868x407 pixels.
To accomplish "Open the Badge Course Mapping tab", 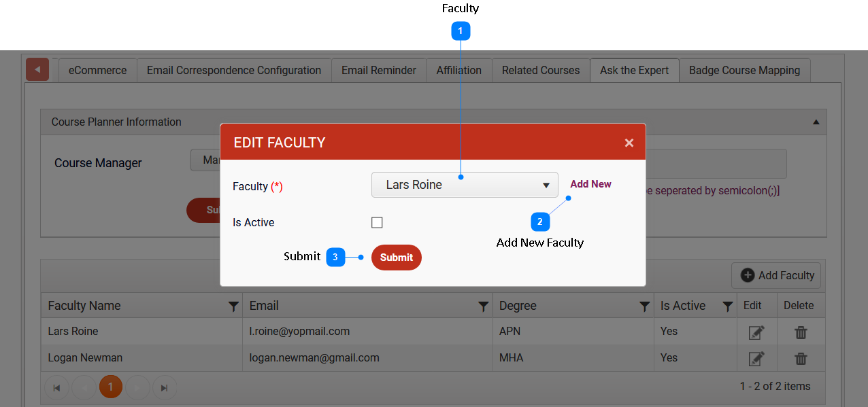I will tap(744, 70).
